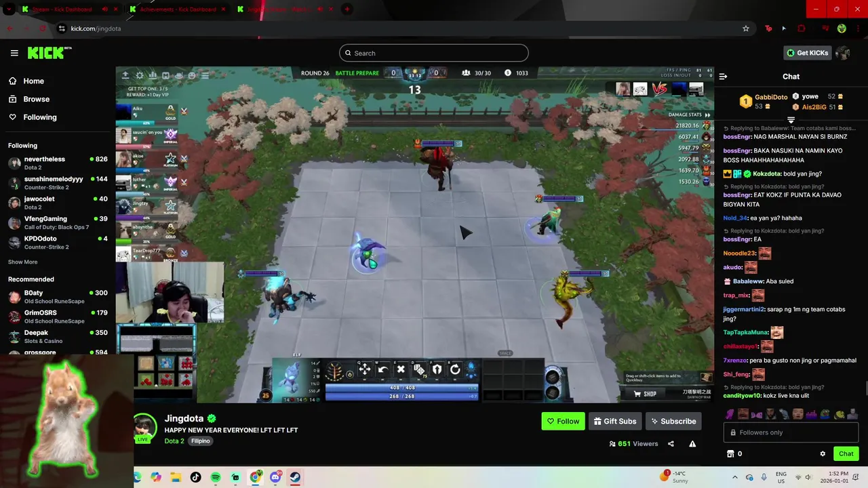Viewport: 868px width, 488px height.
Task: Click the KICK logo
Action: point(50,53)
